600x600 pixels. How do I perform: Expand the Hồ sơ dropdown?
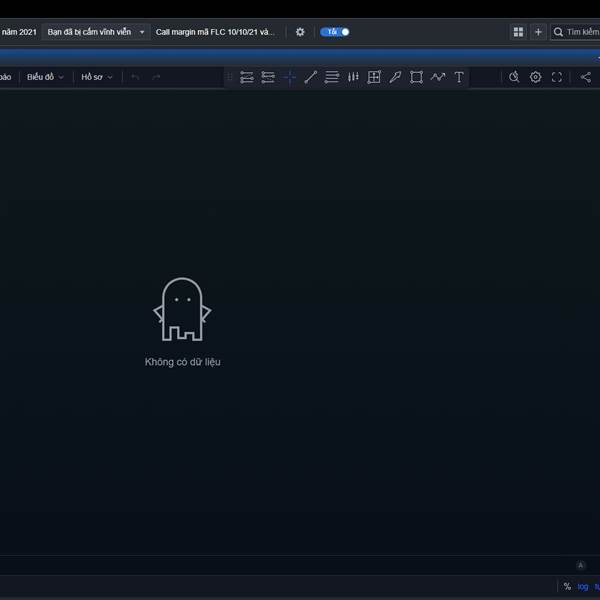[x=97, y=77]
